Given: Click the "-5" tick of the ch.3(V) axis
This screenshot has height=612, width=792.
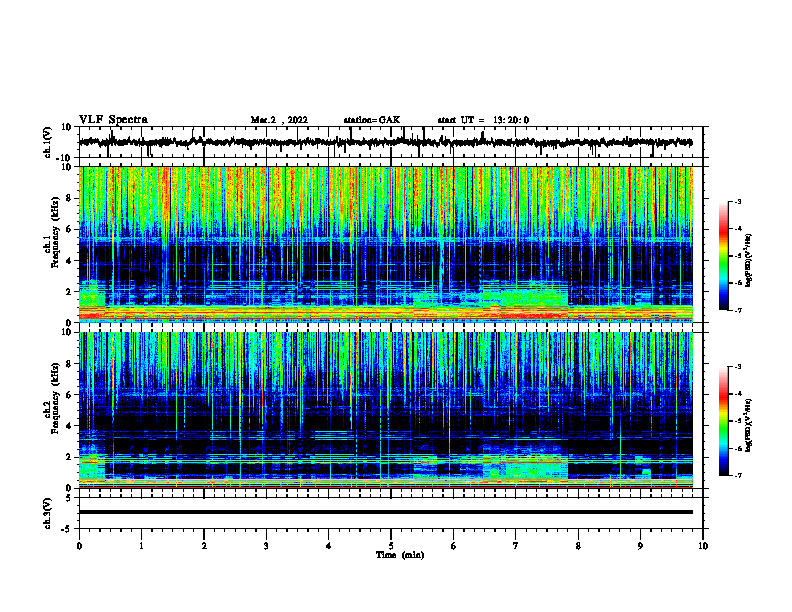Looking at the screenshot, I should pyautogui.click(x=67, y=529).
